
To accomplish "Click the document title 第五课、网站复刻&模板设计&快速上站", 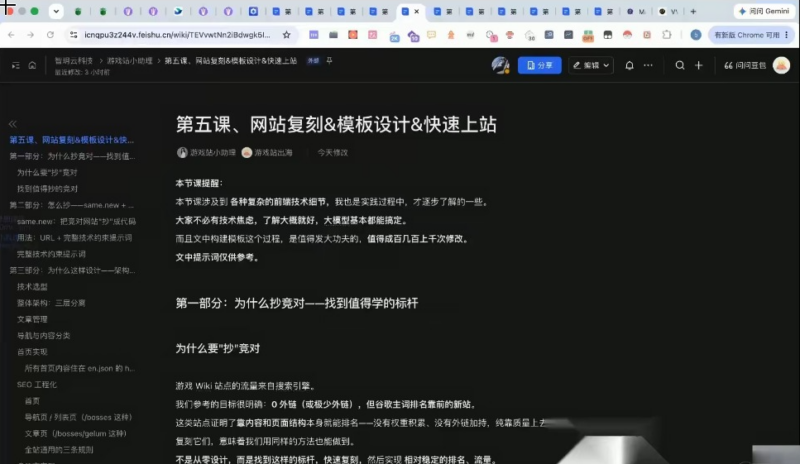I will (x=336, y=125).
